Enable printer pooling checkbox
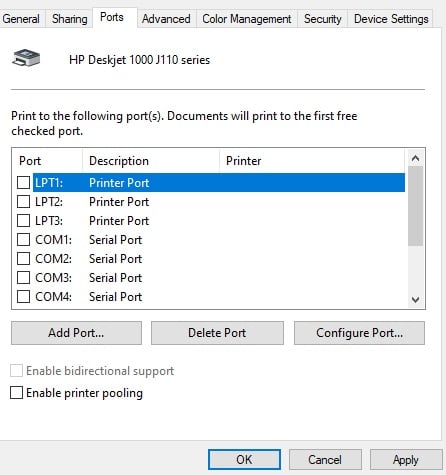 pyautogui.click(x=16, y=393)
